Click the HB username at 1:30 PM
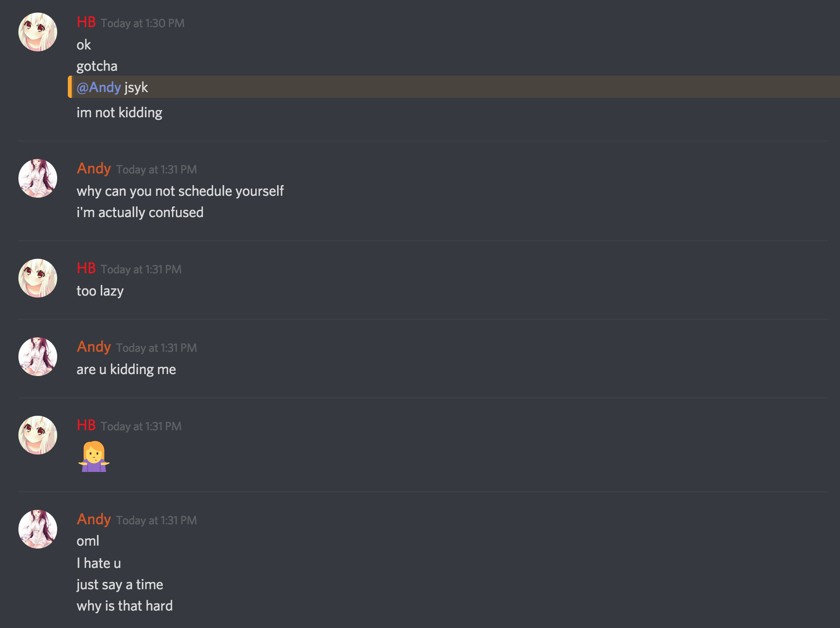Viewport: 840px width, 628px height. (x=86, y=22)
